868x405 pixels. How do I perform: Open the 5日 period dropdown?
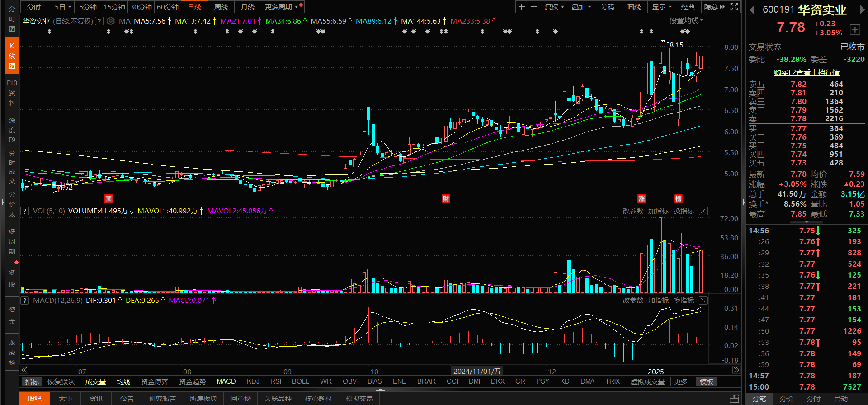tap(62, 7)
